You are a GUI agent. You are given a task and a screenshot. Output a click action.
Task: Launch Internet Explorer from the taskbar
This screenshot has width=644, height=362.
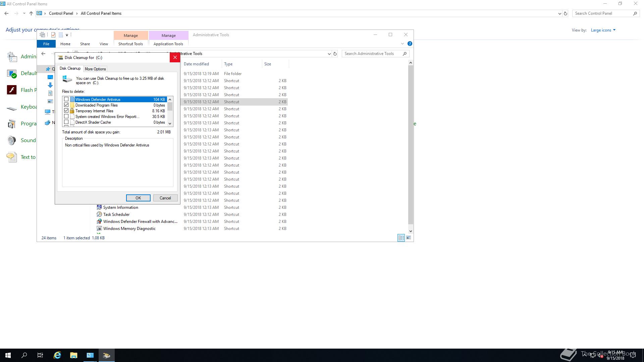click(x=57, y=355)
